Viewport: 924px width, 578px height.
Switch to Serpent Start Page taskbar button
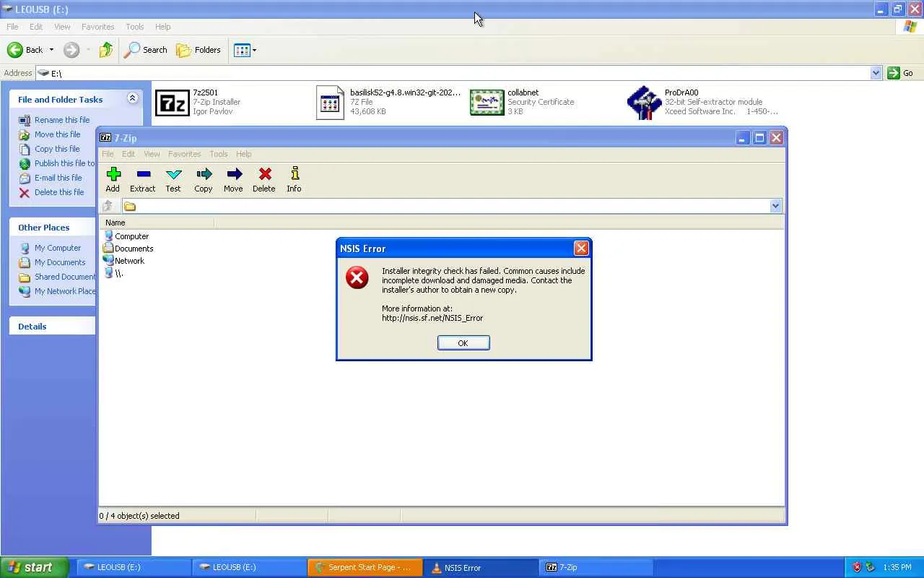[365, 567]
